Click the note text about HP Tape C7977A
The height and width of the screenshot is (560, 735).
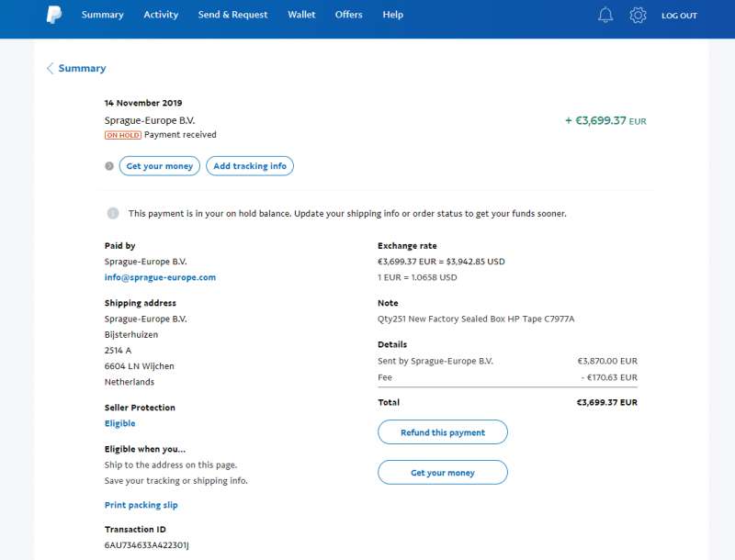[476, 319]
